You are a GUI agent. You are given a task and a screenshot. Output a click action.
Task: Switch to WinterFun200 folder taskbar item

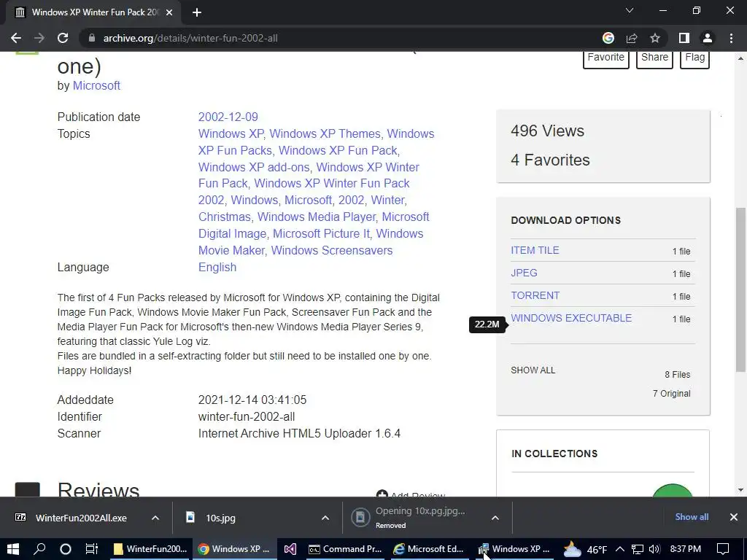pos(150,549)
